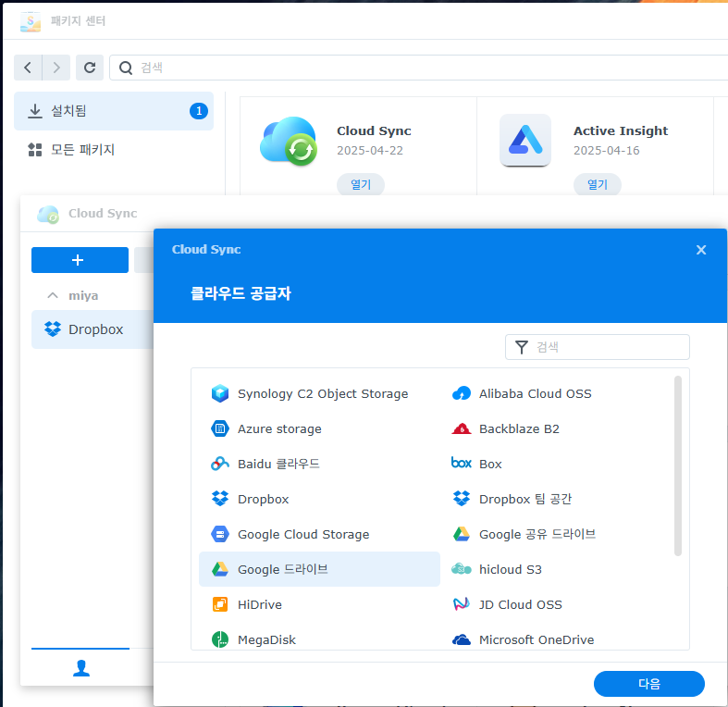
Task: Refresh the Package Center list
Action: pyautogui.click(x=90, y=68)
